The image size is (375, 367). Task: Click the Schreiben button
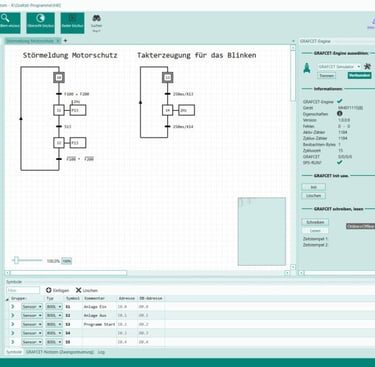[315, 222]
